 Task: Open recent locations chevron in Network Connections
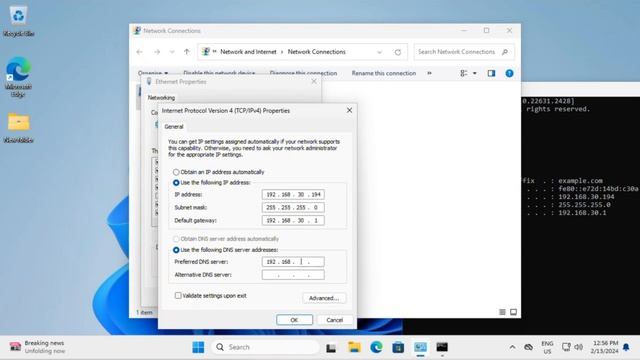[x=172, y=52]
